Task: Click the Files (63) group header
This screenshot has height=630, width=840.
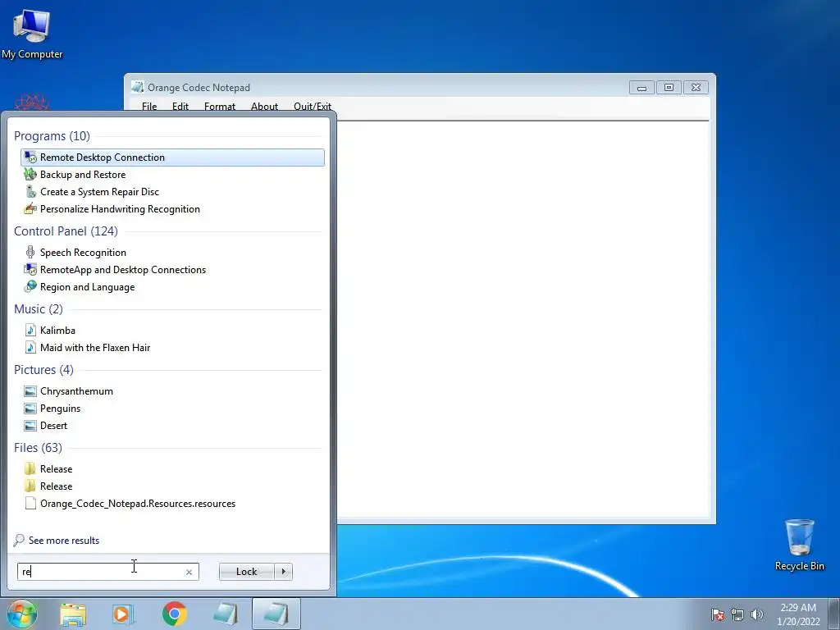Action: pyautogui.click(x=38, y=448)
